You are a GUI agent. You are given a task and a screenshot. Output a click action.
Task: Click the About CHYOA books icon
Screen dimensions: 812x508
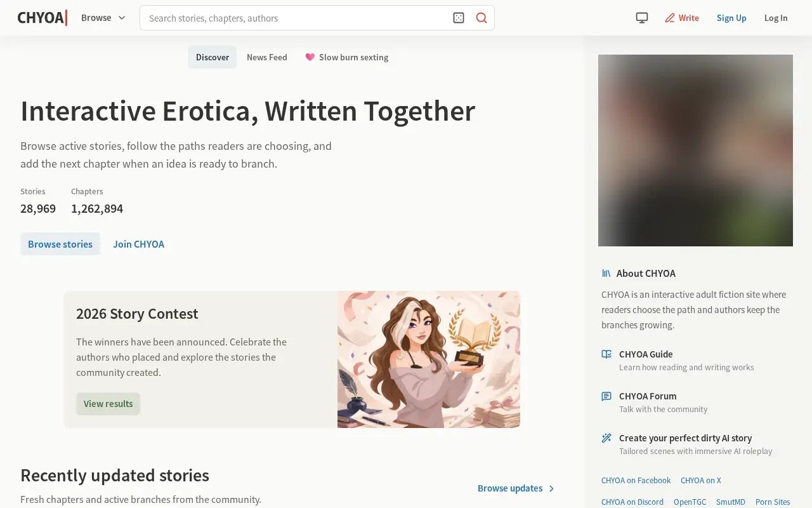click(606, 273)
